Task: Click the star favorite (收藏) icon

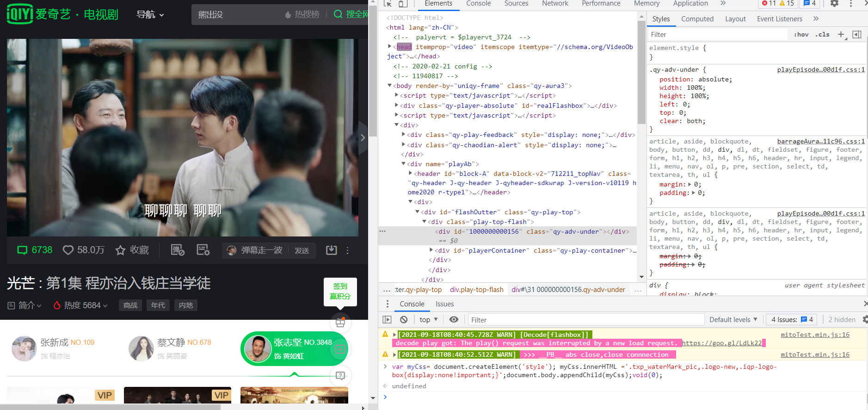Action: 120,250
